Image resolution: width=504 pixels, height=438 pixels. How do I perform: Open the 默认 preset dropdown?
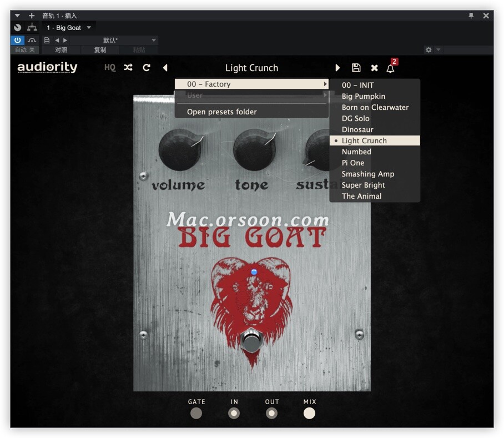click(x=113, y=40)
